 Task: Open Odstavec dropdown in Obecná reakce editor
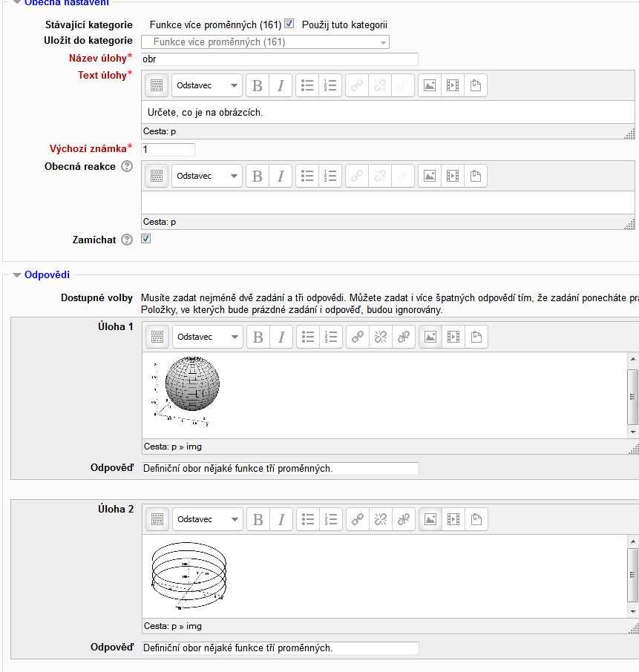[x=207, y=176]
